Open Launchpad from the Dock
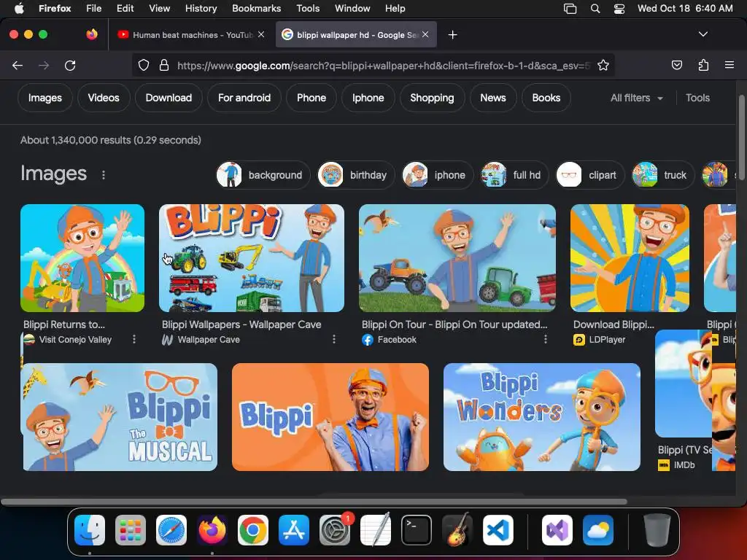The image size is (747, 560). 131,530
